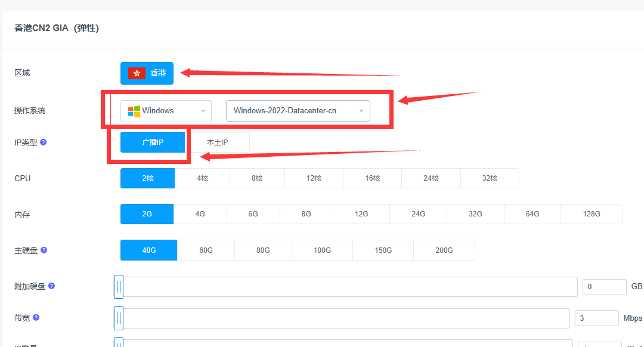Select 128G memory option
This screenshot has width=644, height=347.
591,214
